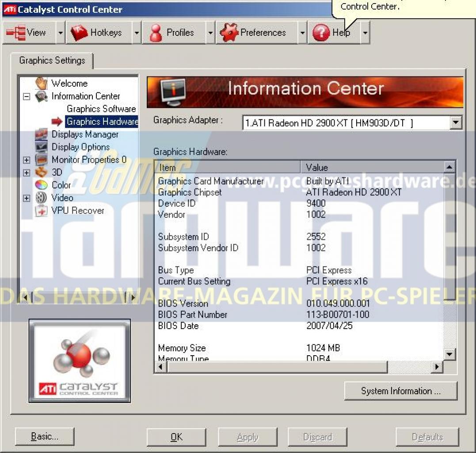Click the Item column header

[x=227, y=167]
